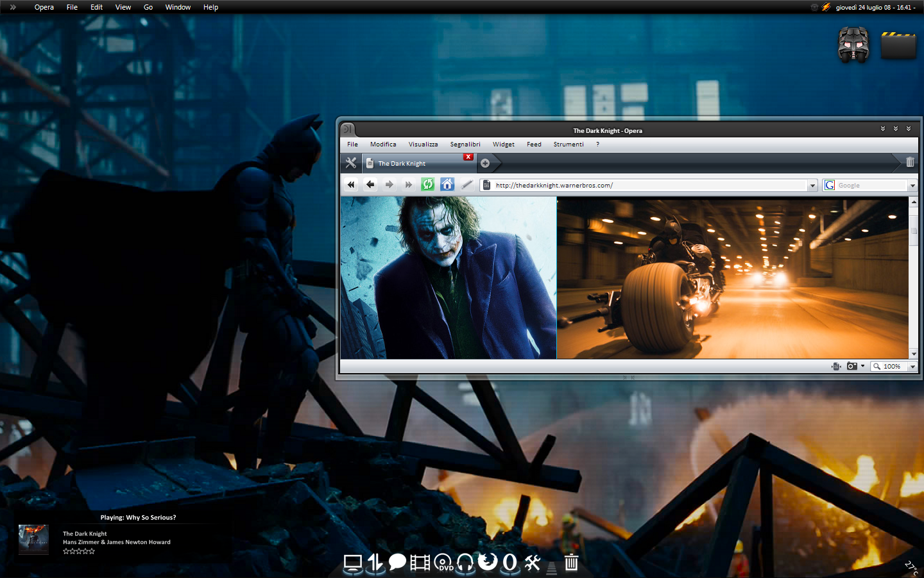Viewport: 924px width, 578px height.
Task: Click the lightning bolt menu bar icon
Action: pos(826,7)
